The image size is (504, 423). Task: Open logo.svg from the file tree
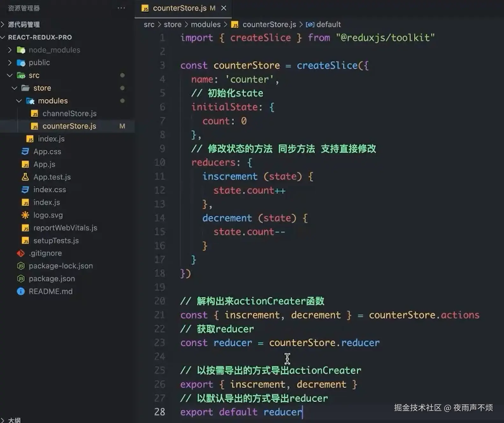(x=48, y=215)
